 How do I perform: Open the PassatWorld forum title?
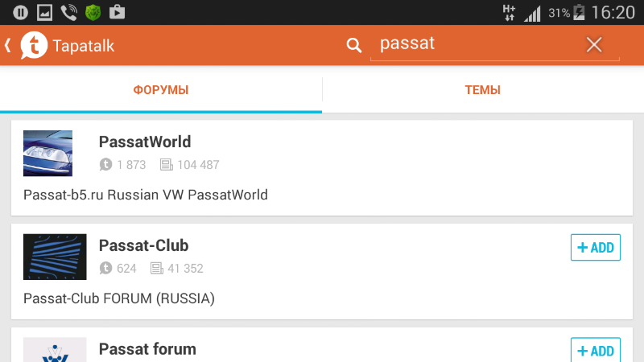pos(145,142)
